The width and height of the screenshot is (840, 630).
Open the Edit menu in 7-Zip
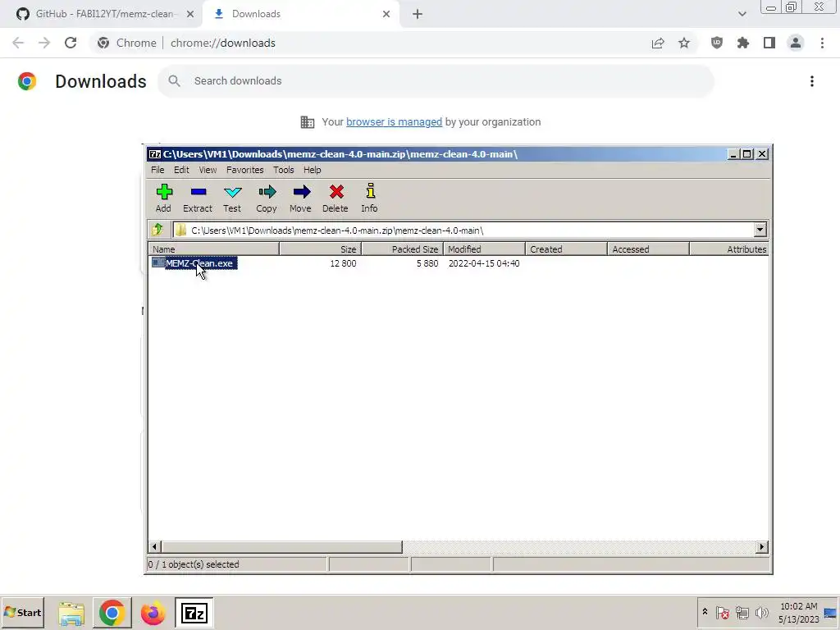(181, 170)
